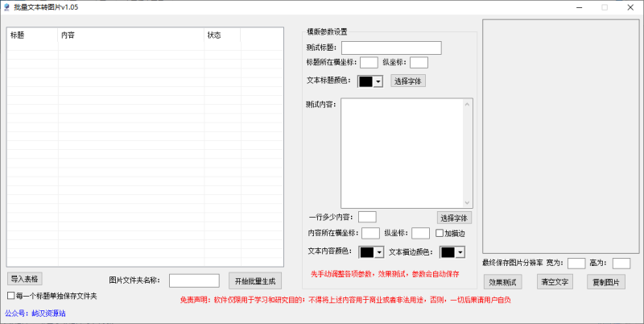Open the 文本标题颜色 dropdown arrow
The image size is (644, 324).
click(378, 81)
